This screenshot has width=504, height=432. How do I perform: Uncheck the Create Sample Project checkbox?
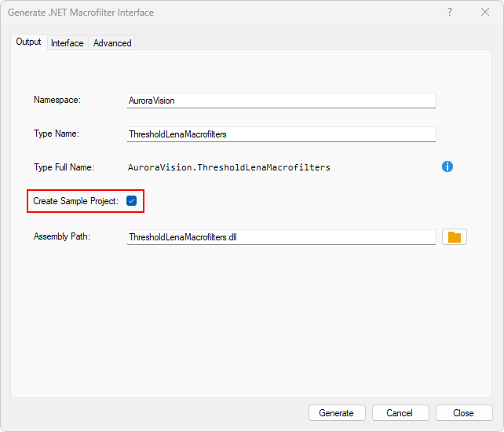pos(132,201)
